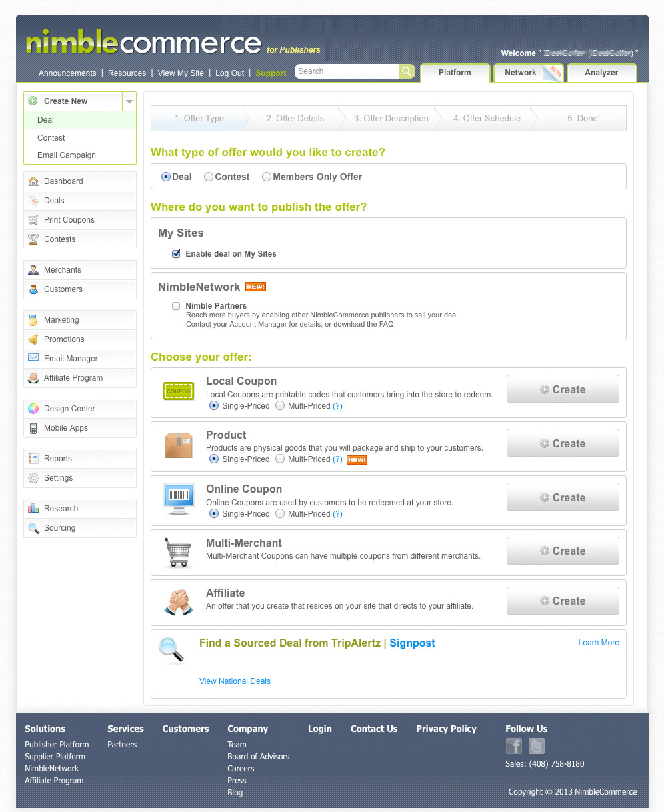Viewport: 664px width, 812px height.
Task: Click the Deals tag icon
Action: (33, 201)
